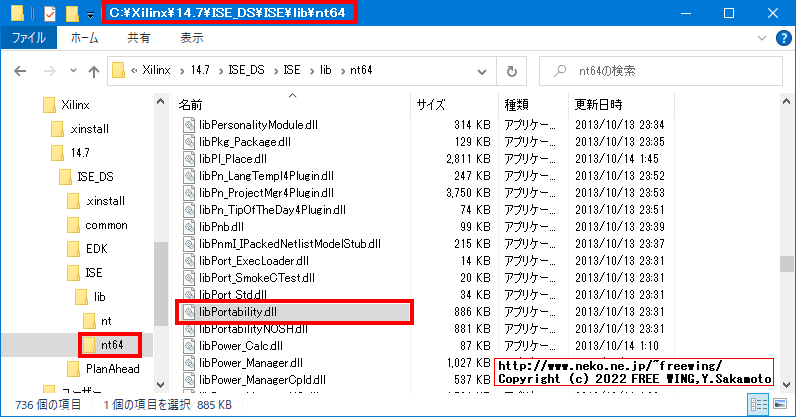Screen dimensions: 796x417
Task: Click the lib breadcrumb in address bar
Action: [326, 70]
